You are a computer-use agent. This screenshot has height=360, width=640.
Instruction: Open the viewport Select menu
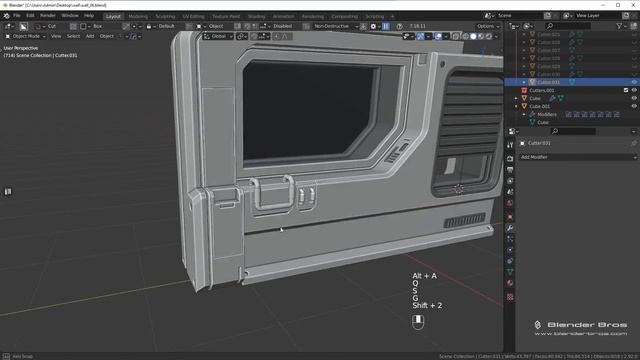[x=73, y=36]
